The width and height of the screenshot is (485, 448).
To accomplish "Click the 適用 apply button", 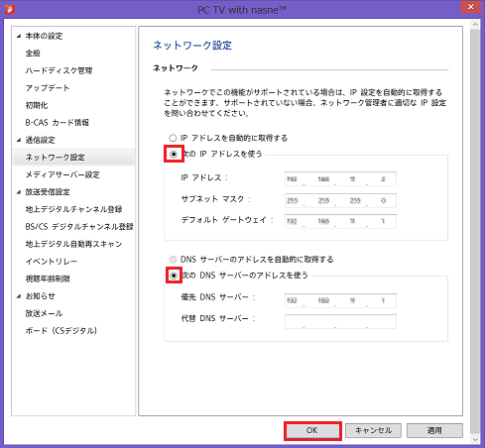I will coord(434,430).
